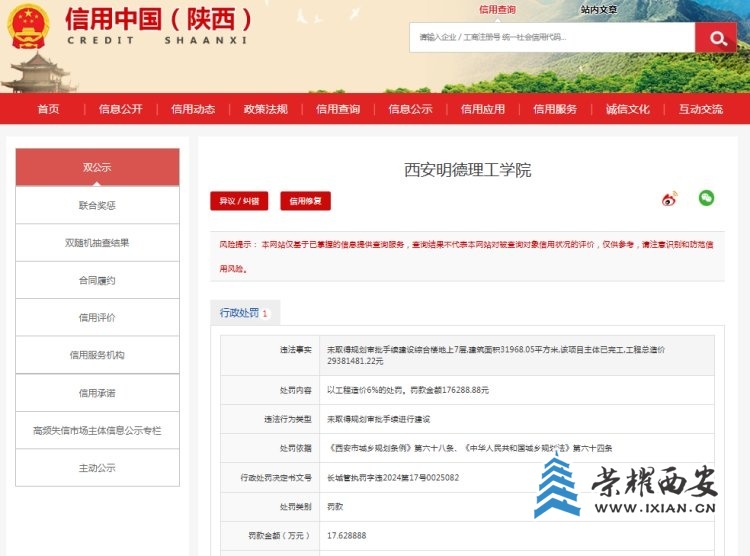750x556 pixels.
Task: Select the 信用查询 search tab
Action: (497, 10)
